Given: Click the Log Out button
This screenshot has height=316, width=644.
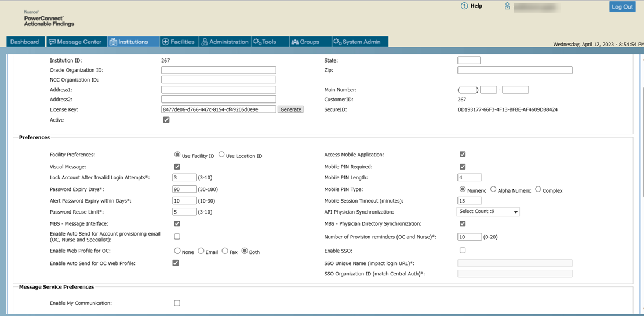Looking at the screenshot, I should coord(622,6).
